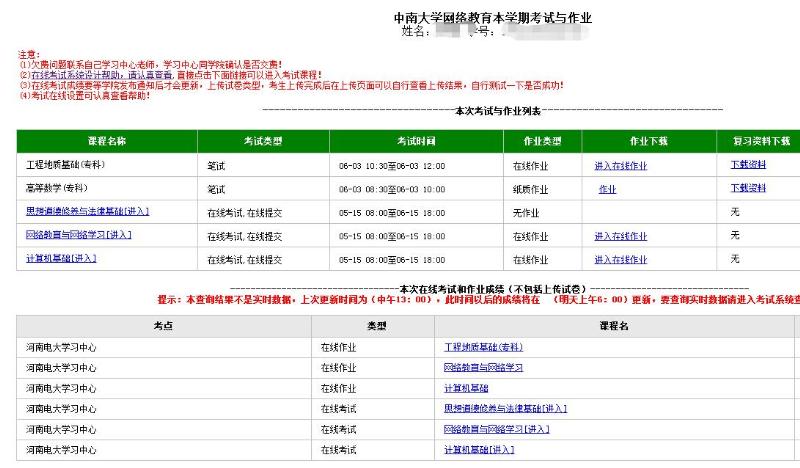Click the exam time 06-03 08:30至06-03 10:00
800x468 pixels.
[392, 189]
